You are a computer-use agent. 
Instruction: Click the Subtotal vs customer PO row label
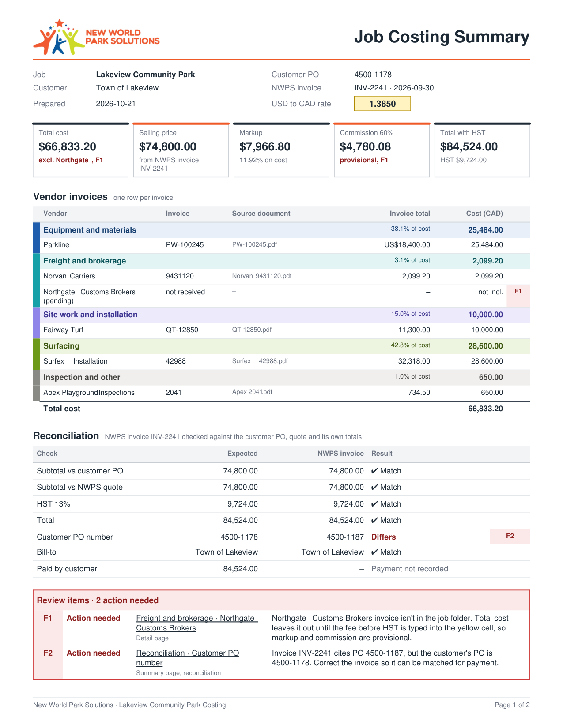[80, 471]
